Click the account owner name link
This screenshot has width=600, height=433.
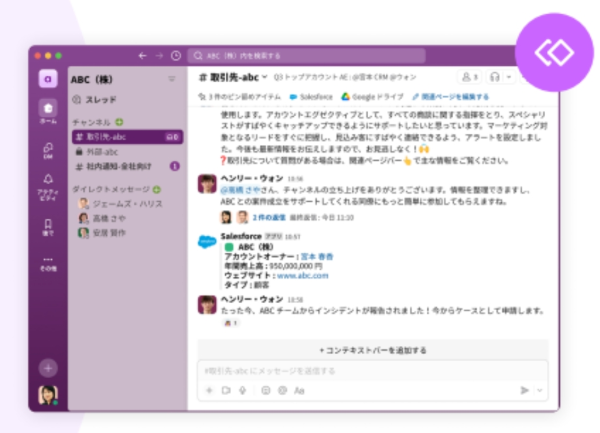pos(317,257)
